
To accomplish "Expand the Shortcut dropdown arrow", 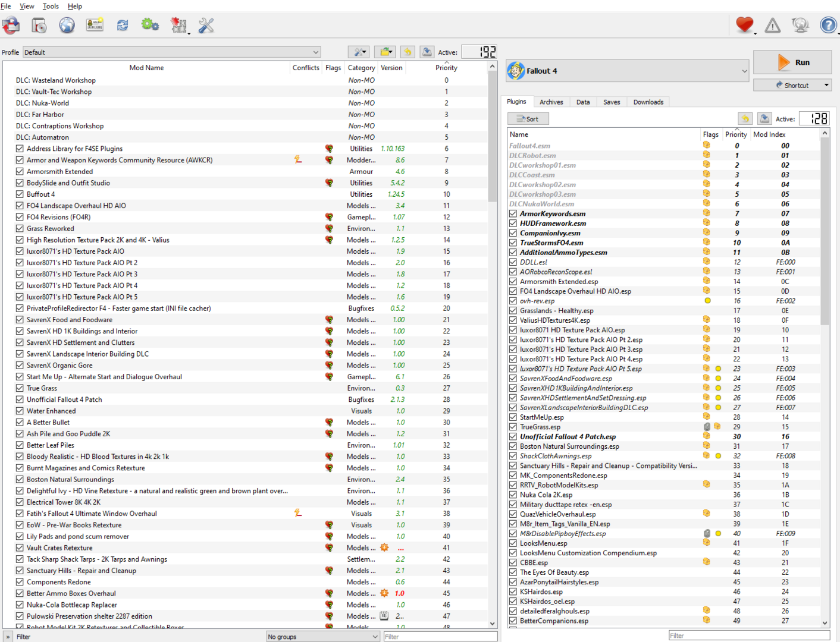I will pyautogui.click(x=826, y=85).
